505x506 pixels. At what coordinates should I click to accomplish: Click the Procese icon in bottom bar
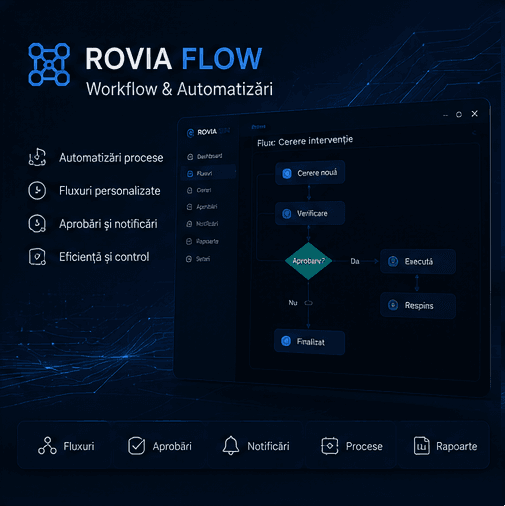[330, 446]
